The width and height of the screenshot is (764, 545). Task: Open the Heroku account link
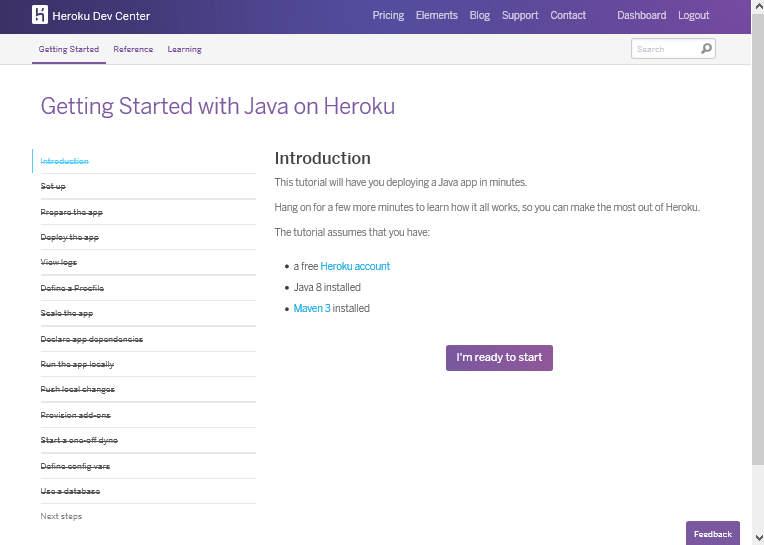[x=355, y=266]
